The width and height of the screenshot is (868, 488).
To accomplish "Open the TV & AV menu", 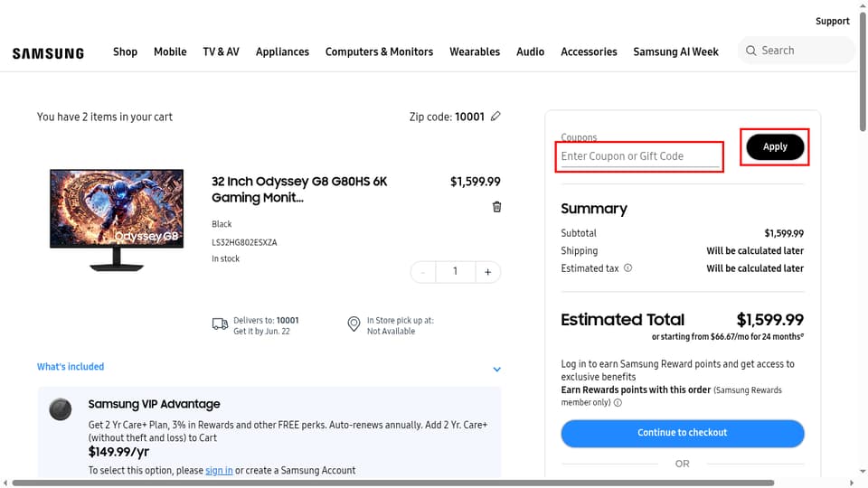I will [221, 52].
